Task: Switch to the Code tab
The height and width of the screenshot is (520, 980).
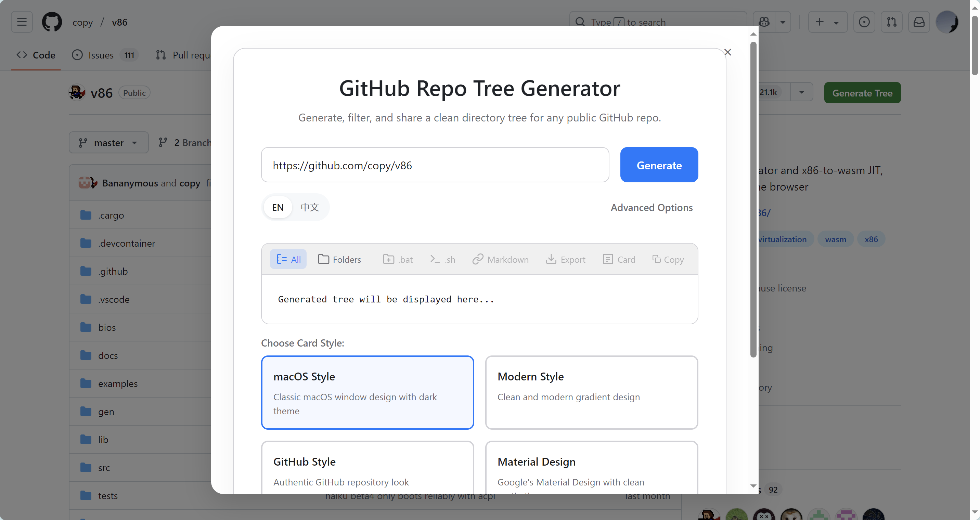Action: [x=36, y=55]
